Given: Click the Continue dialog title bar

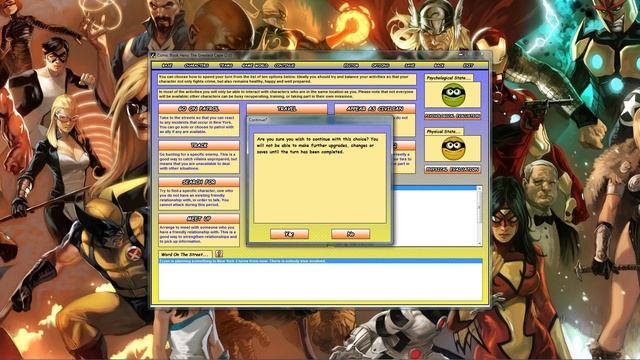Looking at the screenshot, I should [x=320, y=120].
